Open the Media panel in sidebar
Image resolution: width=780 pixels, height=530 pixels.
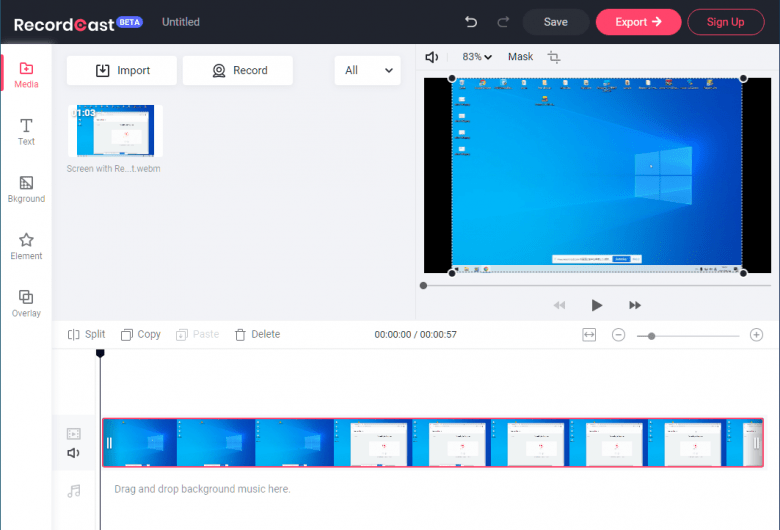[x=26, y=75]
